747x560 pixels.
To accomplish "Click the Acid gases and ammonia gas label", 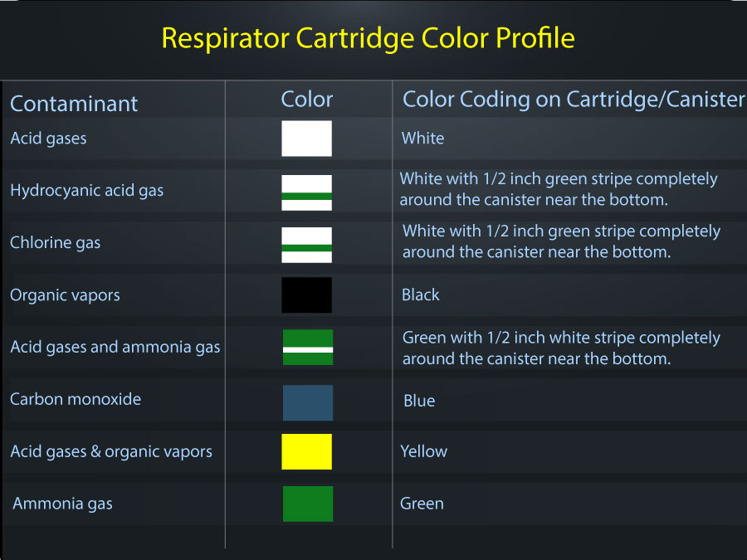I will point(115,348).
